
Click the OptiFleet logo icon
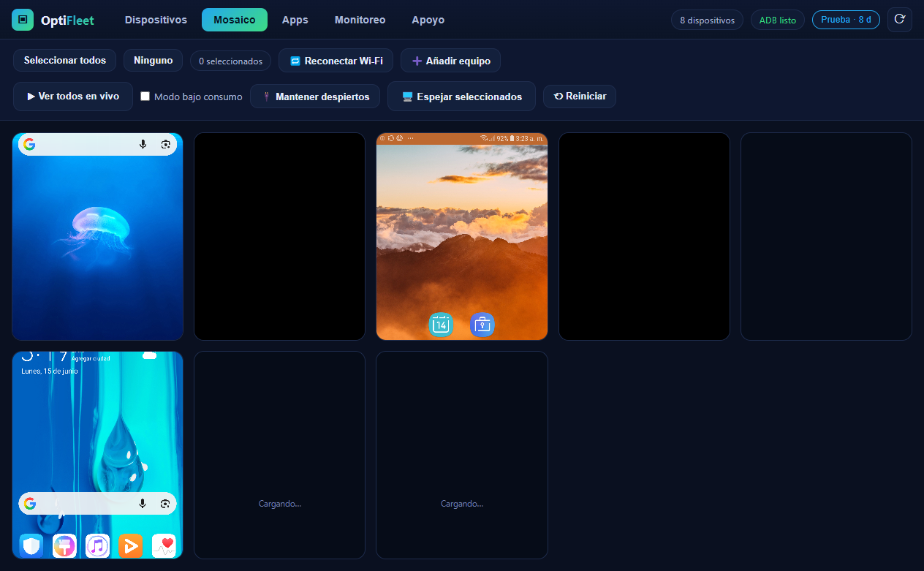[23, 20]
